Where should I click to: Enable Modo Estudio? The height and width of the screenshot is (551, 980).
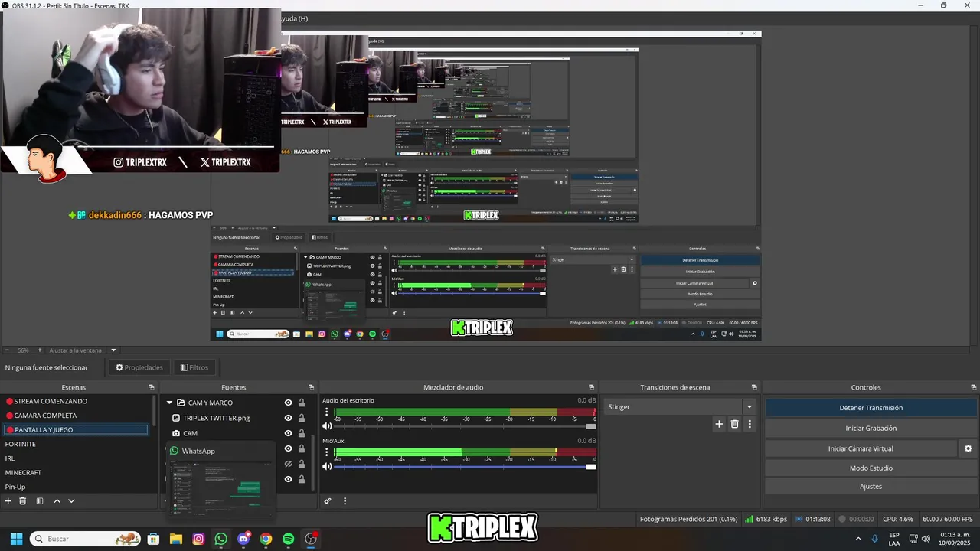pyautogui.click(x=871, y=468)
